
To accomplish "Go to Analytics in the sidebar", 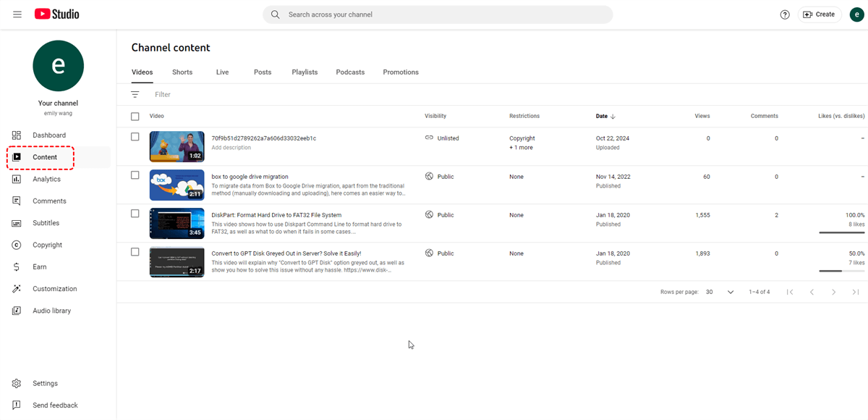I will 46,179.
